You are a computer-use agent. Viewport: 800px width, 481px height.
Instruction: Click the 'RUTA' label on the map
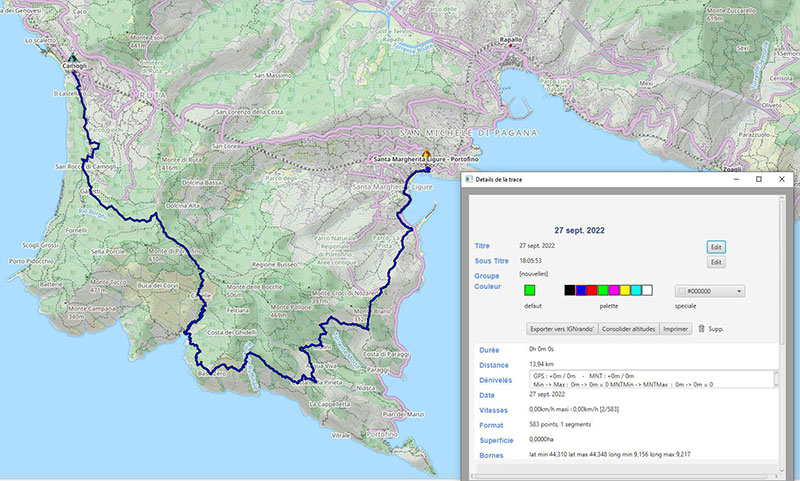pos(152,95)
